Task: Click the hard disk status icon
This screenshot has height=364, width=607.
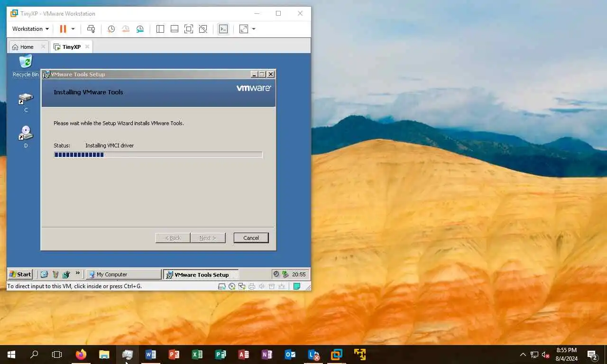Action: 221,286
